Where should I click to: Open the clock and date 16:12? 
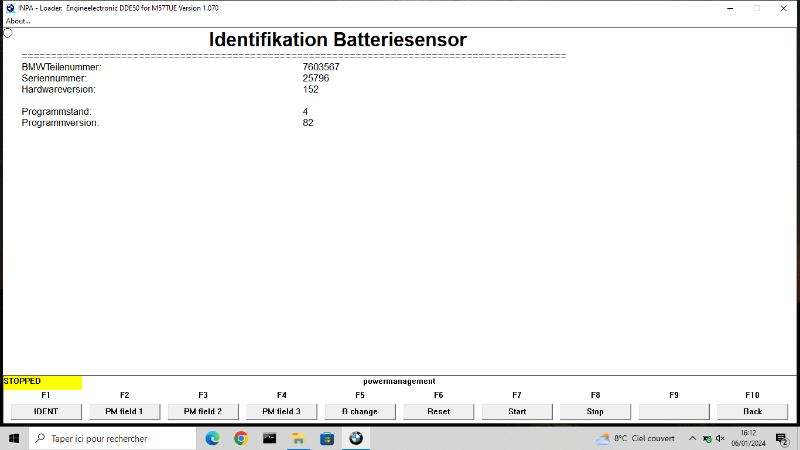748,438
